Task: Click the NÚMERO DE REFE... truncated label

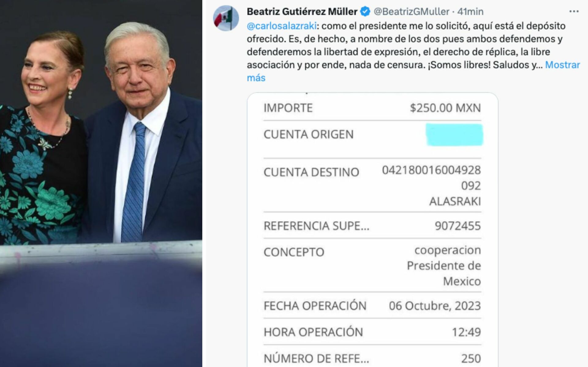Action: (316, 358)
